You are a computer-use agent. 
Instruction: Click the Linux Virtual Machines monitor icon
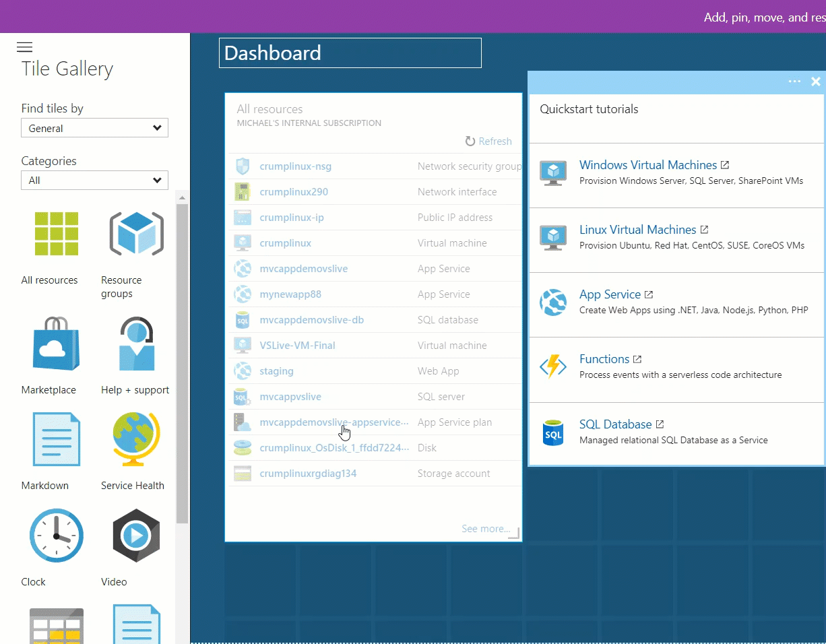point(553,238)
